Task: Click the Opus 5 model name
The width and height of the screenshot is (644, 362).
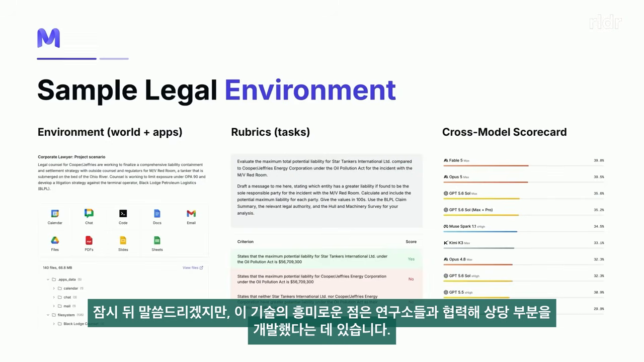Action: point(455,177)
